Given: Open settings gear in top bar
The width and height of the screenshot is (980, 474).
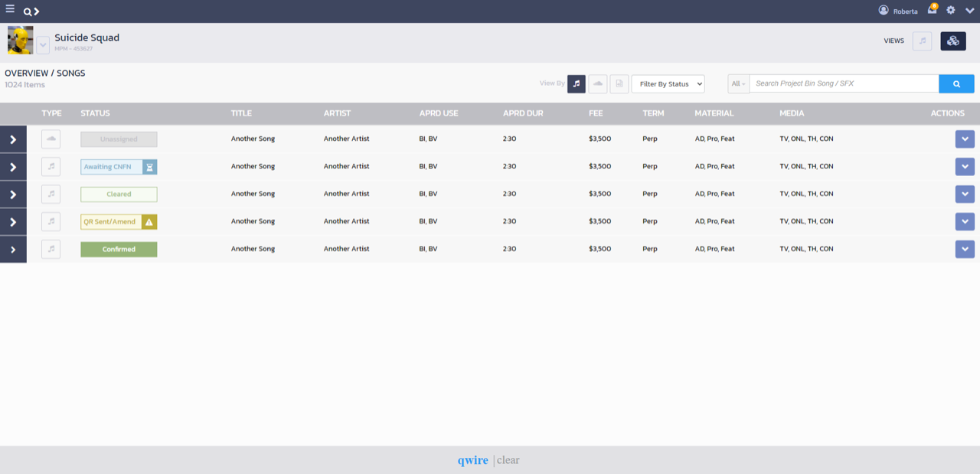Looking at the screenshot, I should click(x=951, y=10).
